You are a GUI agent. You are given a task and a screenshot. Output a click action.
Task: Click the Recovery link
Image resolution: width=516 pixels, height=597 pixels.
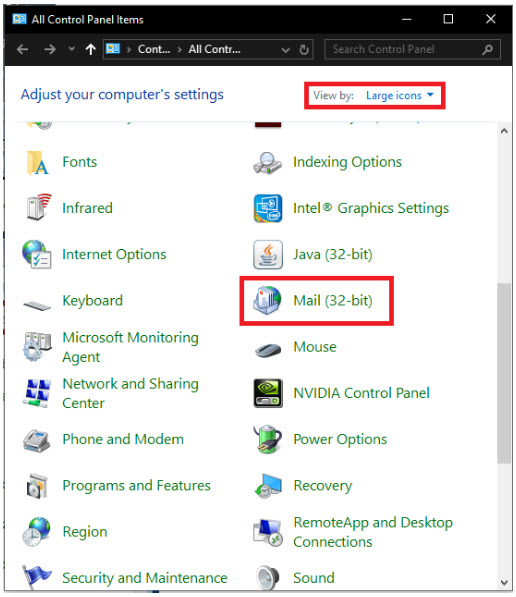(x=323, y=485)
